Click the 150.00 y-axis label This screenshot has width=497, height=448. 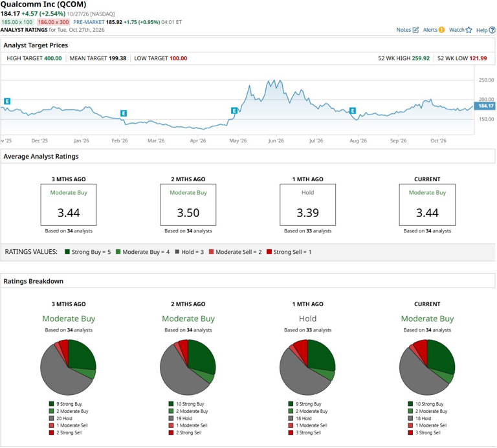(x=486, y=119)
